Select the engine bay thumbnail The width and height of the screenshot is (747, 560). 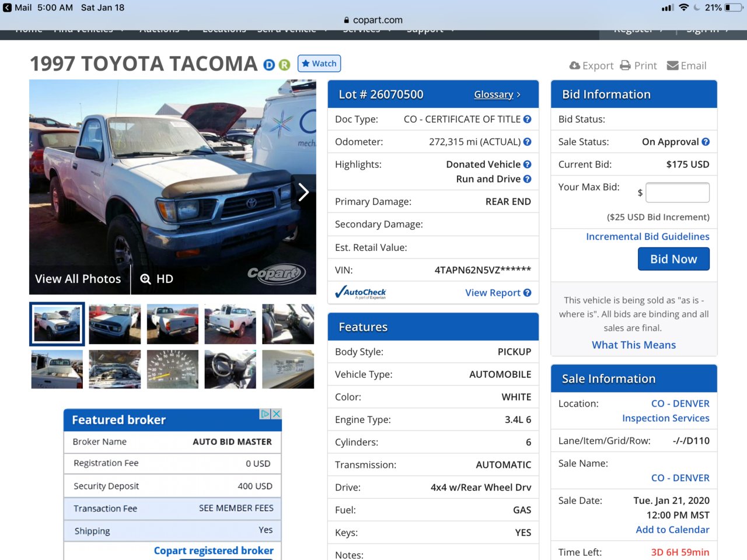115,369
